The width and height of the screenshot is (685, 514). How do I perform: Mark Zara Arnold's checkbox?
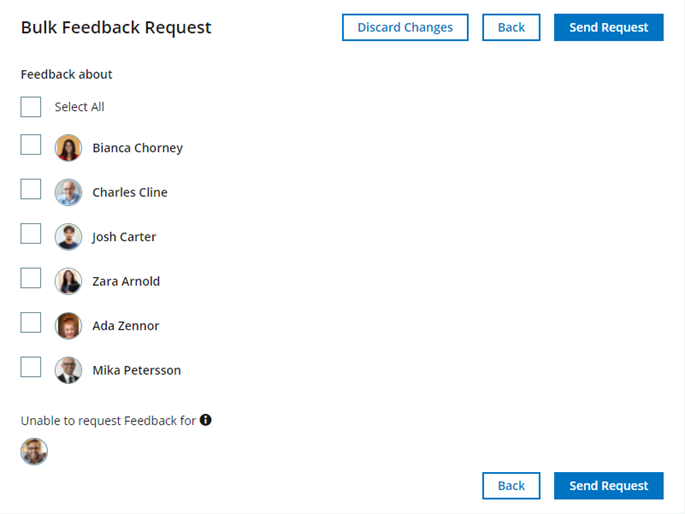(x=31, y=278)
